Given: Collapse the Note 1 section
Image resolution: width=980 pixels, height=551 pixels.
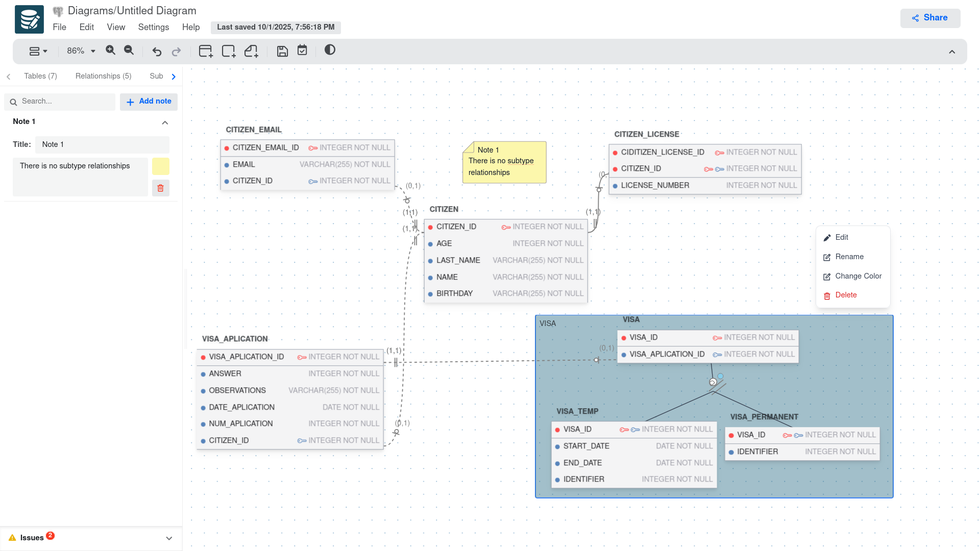Looking at the screenshot, I should [165, 122].
